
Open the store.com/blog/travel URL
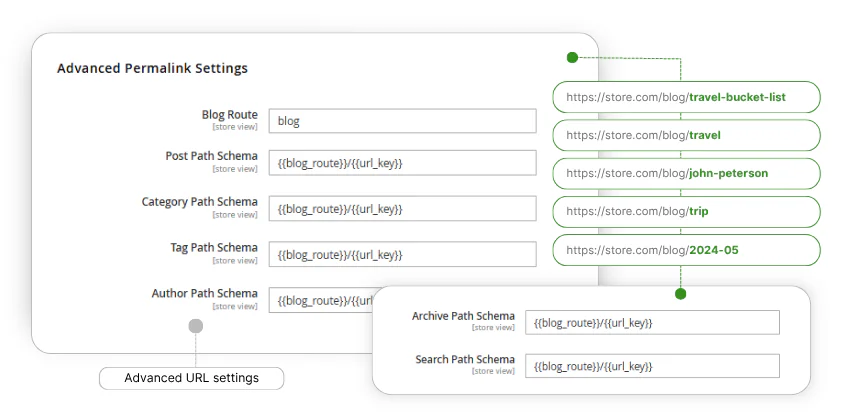click(686, 135)
